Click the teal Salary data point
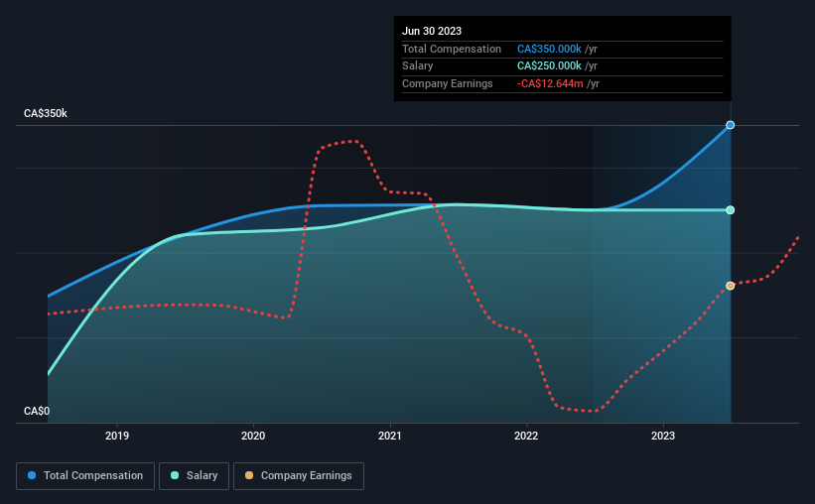This screenshot has width=815, height=504. click(731, 210)
